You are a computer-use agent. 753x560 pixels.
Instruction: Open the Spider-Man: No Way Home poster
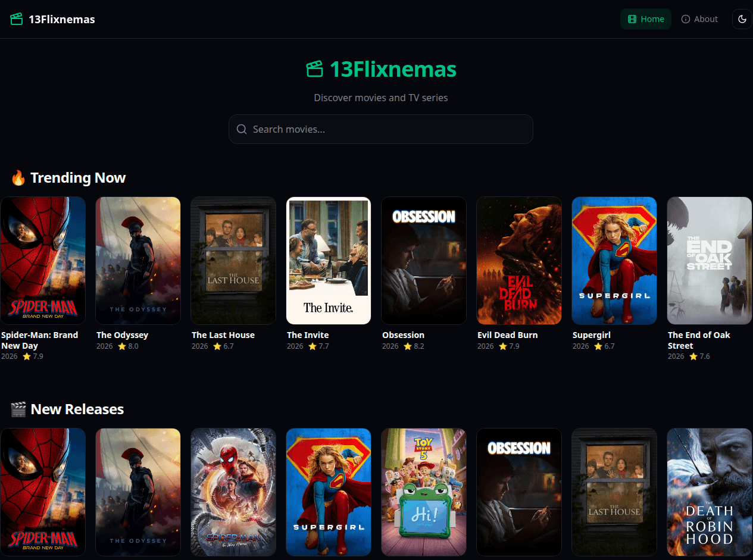pyautogui.click(x=233, y=492)
